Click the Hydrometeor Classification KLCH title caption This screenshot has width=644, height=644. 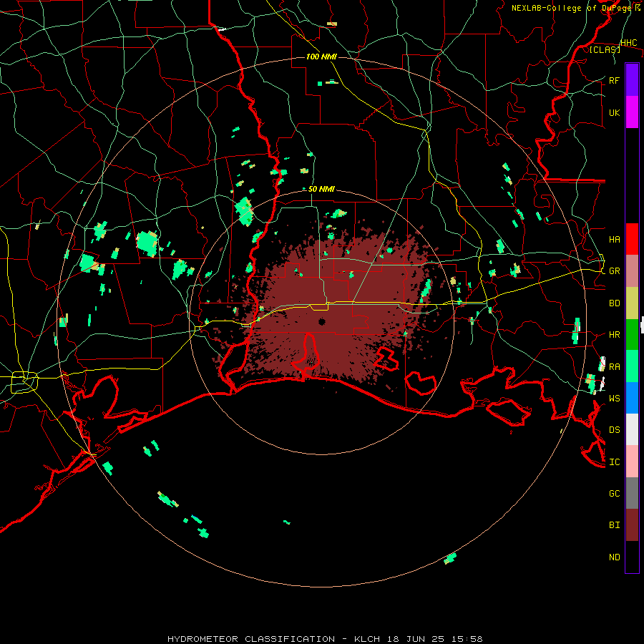(325, 639)
